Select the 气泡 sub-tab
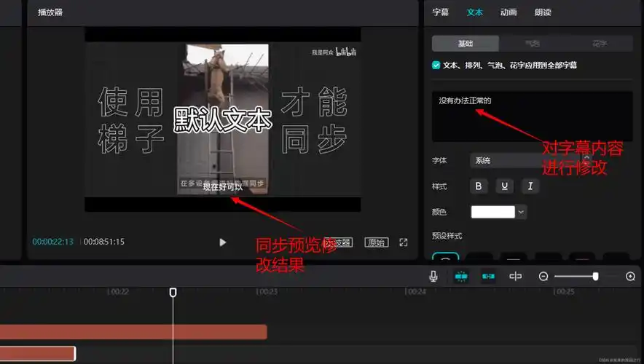Image resolution: width=644 pixels, height=364 pixels. pos(533,44)
